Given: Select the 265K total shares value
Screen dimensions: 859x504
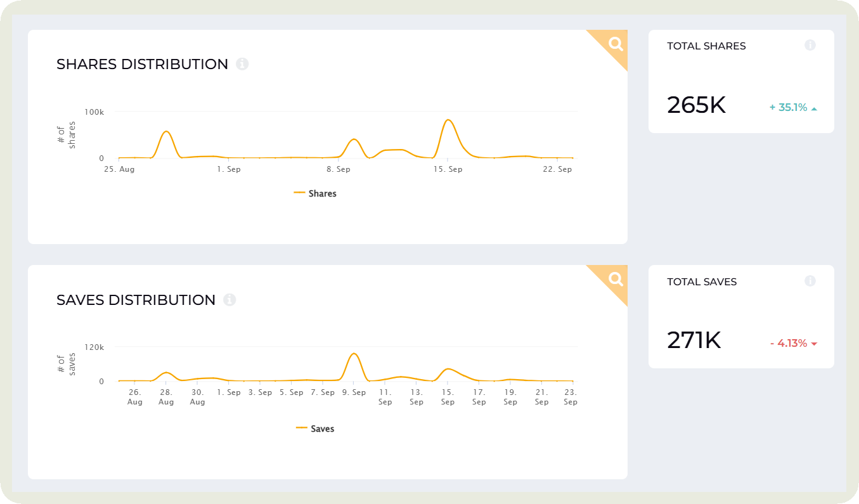Looking at the screenshot, I should [x=696, y=105].
